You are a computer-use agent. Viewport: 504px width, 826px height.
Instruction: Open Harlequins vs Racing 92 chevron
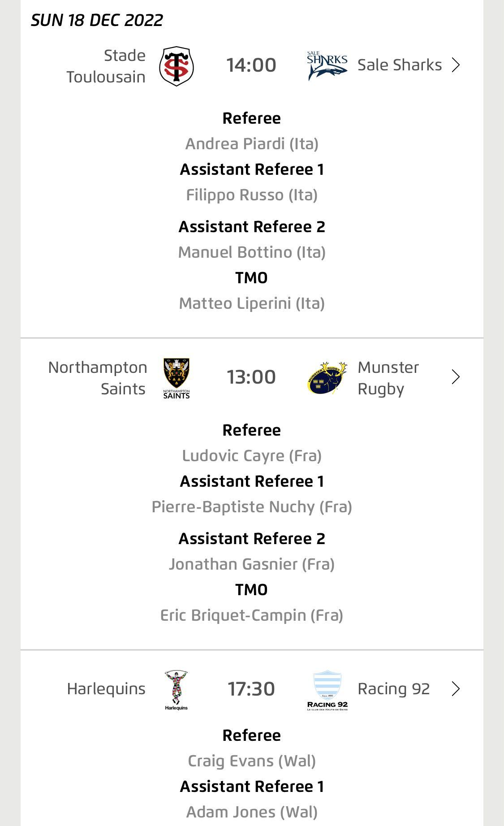[456, 689]
